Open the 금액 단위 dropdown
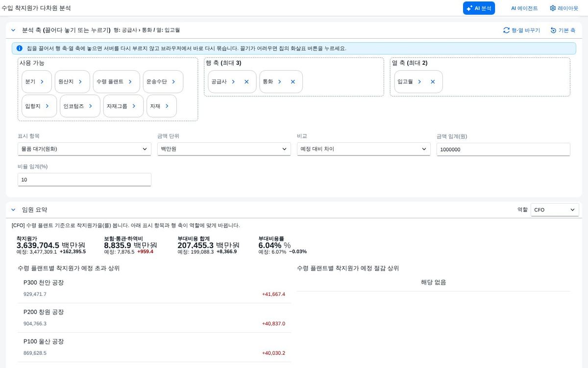Screen dimensions: 588x368 pyautogui.click(x=224, y=149)
